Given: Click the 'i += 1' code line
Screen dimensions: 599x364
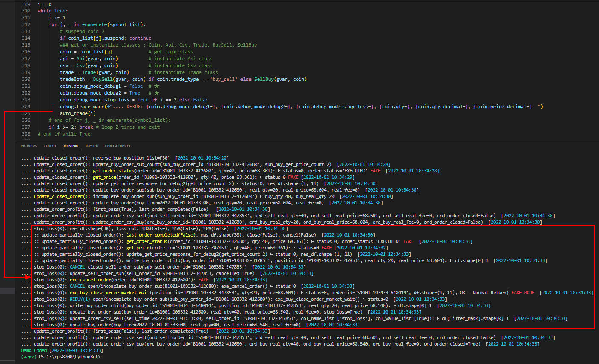Looking at the screenshot, I should [x=57, y=18].
